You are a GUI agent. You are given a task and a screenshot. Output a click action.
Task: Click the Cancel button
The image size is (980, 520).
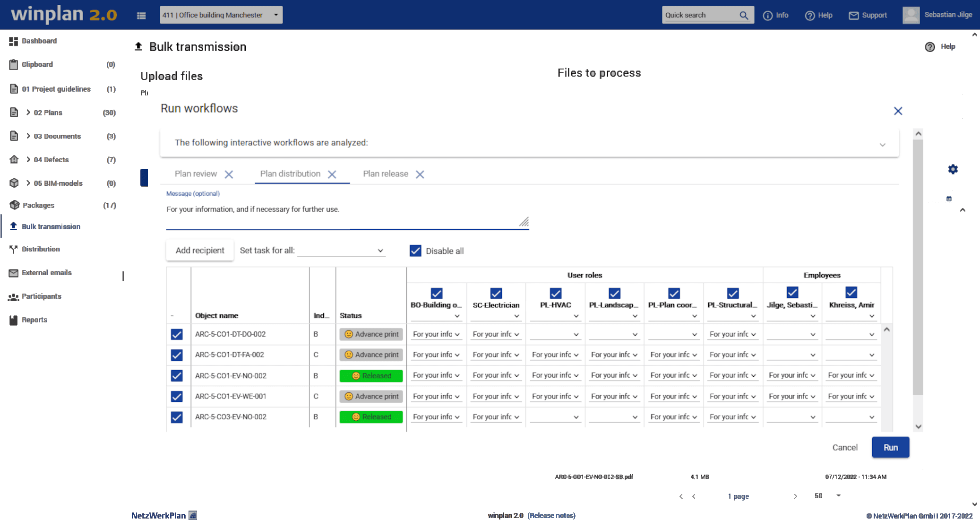pos(844,447)
